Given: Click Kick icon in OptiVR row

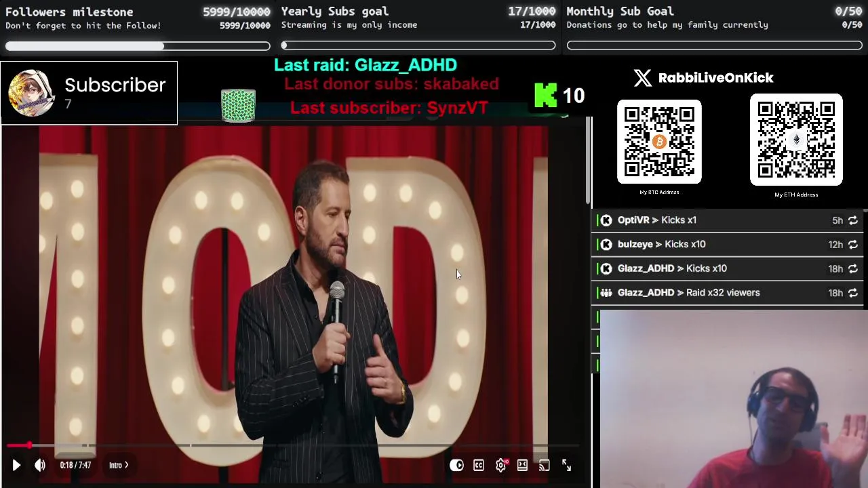Looking at the screenshot, I should click(x=606, y=220).
